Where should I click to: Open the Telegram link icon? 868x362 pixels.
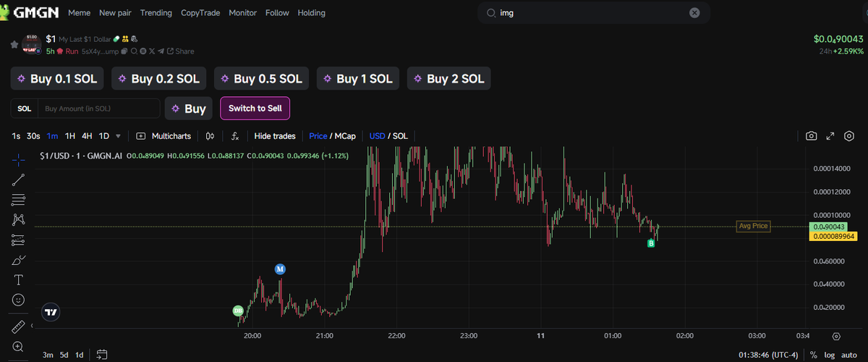pyautogui.click(x=161, y=51)
